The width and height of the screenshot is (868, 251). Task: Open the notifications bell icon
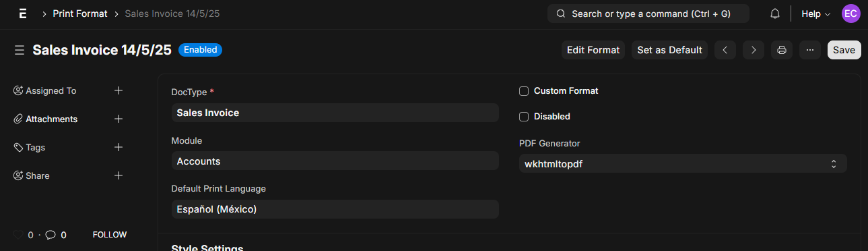(x=775, y=13)
